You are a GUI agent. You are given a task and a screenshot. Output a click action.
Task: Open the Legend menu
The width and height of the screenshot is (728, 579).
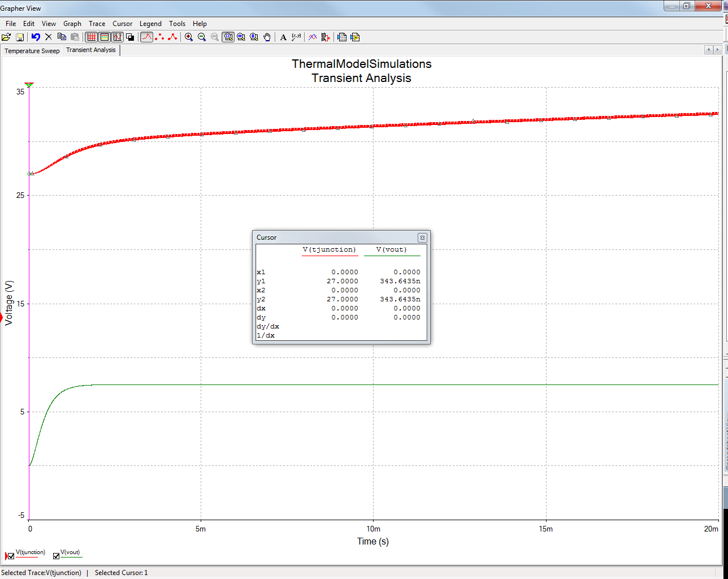click(150, 24)
